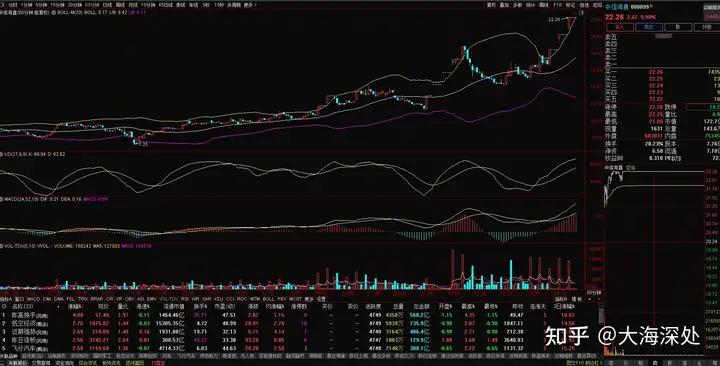Click the 无人机 tab in bottom sector strip
The width and height of the screenshot is (720, 366).
[x=248, y=356]
